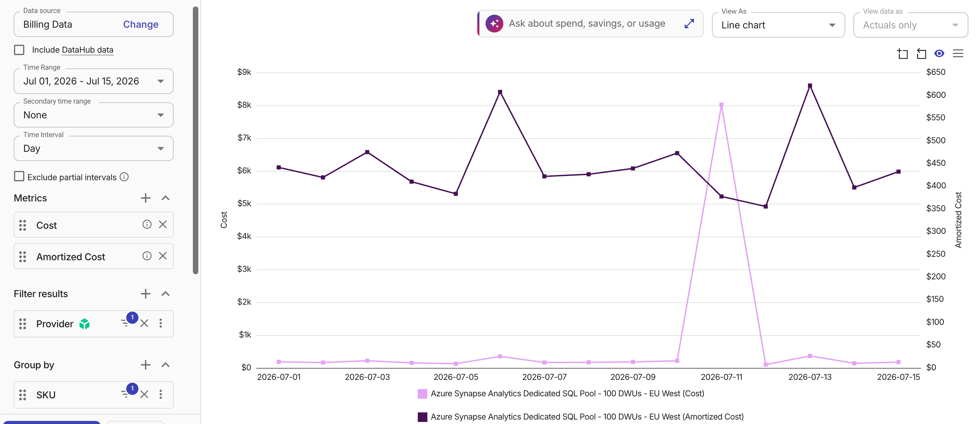Add a new Group by dimension

145,365
